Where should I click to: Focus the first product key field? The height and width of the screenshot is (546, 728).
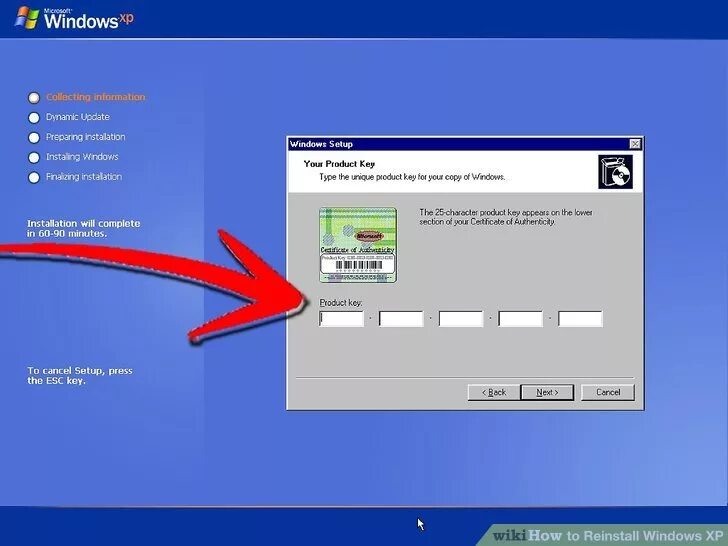341,319
